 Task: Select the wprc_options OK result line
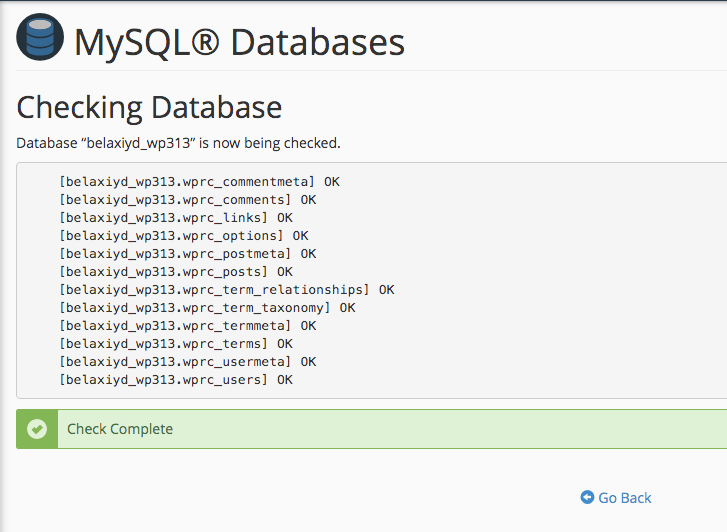click(184, 236)
